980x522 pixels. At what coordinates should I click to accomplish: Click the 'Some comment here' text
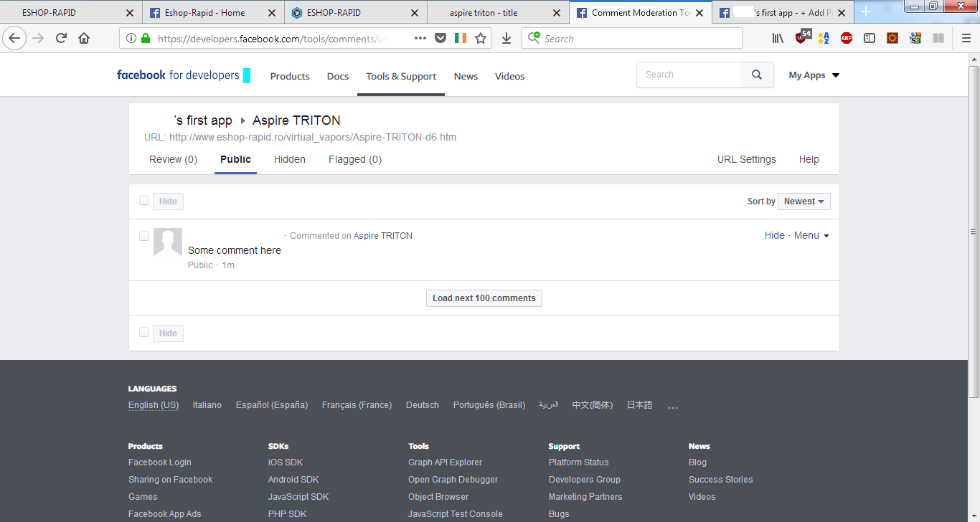pyautogui.click(x=235, y=250)
